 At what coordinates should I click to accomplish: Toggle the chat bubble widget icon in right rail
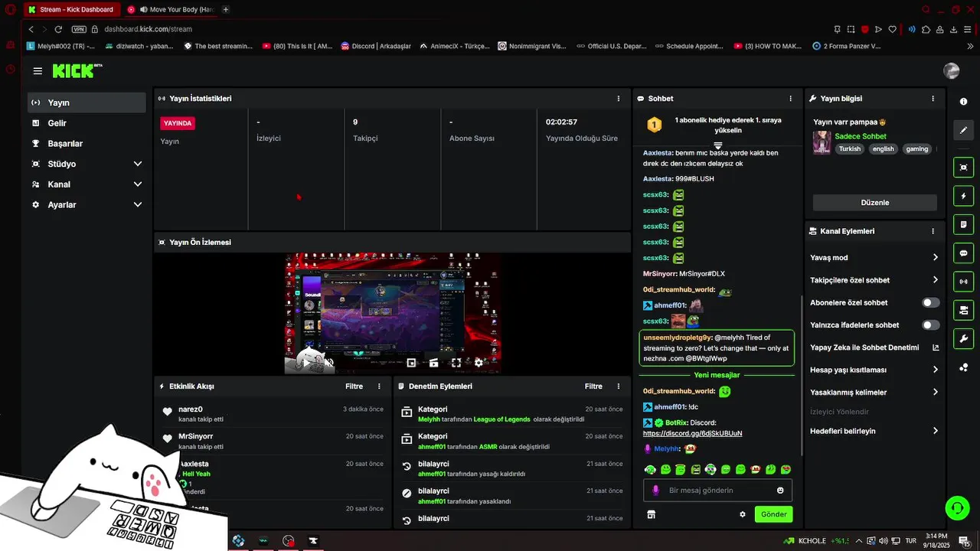tap(963, 253)
